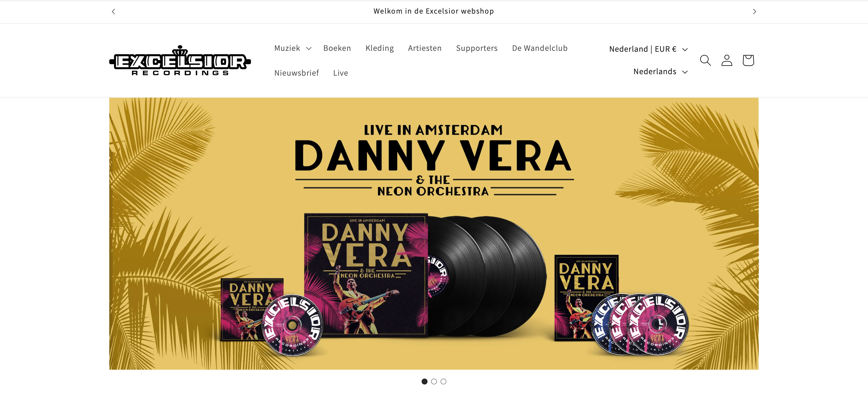Open the search magnifier icon

[705, 60]
